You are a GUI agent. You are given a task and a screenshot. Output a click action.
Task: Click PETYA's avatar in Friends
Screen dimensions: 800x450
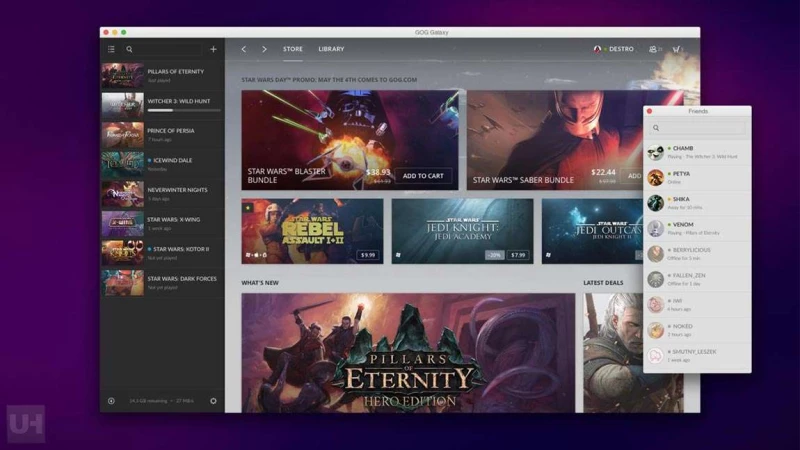[656, 178]
